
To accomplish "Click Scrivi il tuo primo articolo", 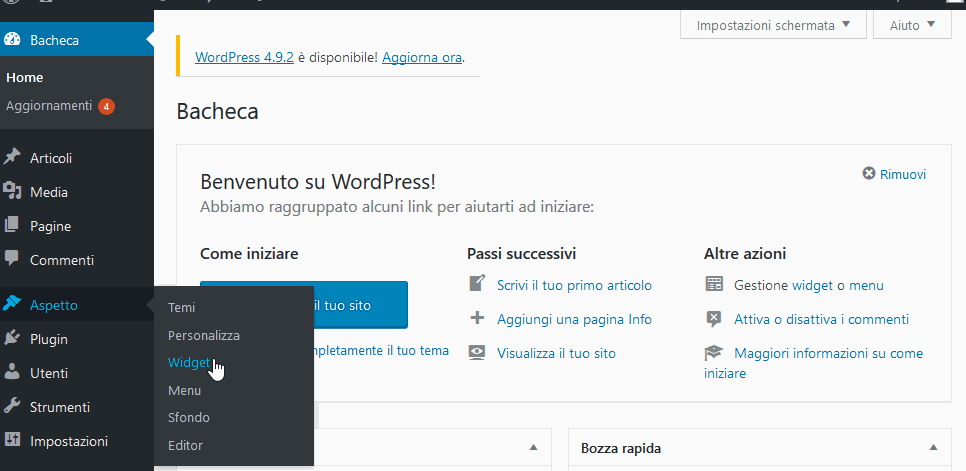I will 574,285.
